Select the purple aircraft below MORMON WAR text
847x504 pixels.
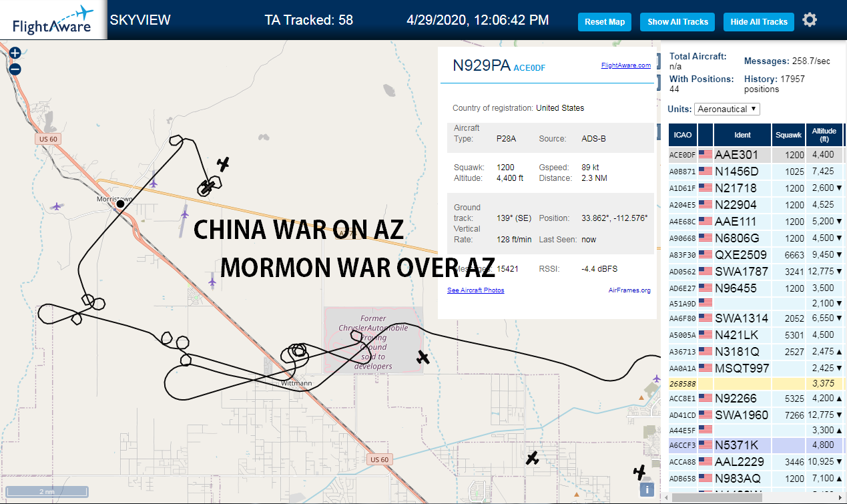click(212, 282)
